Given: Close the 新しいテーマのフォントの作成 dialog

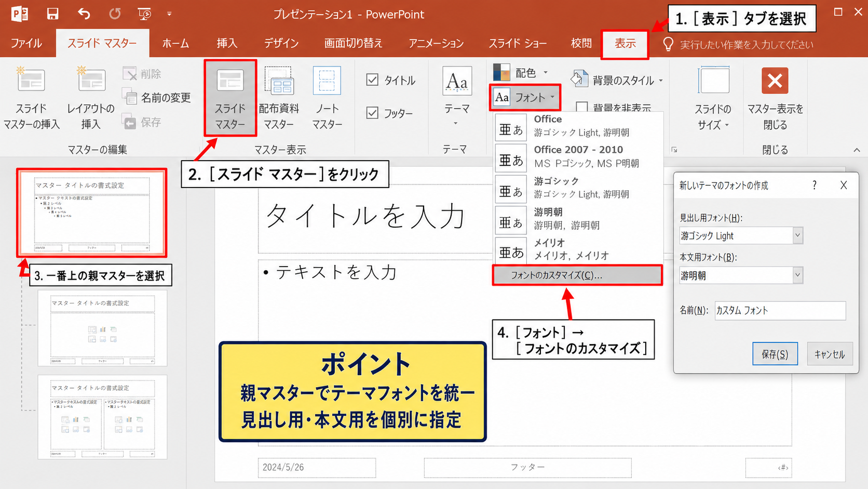Looking at the screenshot, I should [x=844, y=186].
